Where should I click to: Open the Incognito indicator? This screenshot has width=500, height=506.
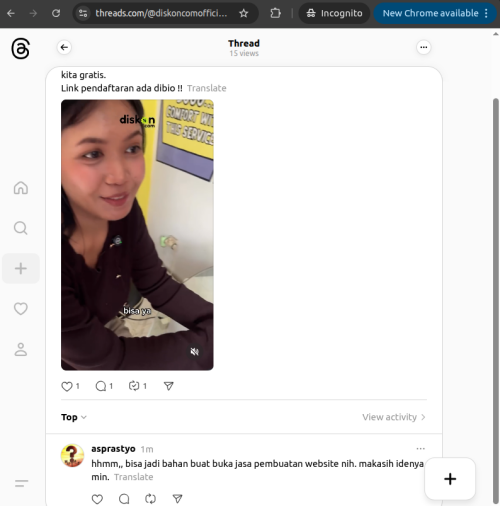334,13
